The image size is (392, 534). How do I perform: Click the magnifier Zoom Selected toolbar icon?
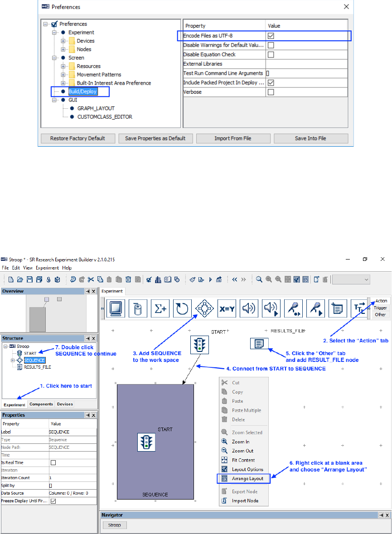pyautogui.click(x=259, y=279)
